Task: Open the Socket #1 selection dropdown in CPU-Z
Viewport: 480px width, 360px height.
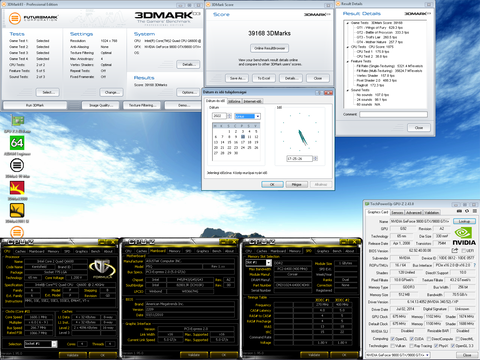Action: pyautogui.click(x=41, y=344)
